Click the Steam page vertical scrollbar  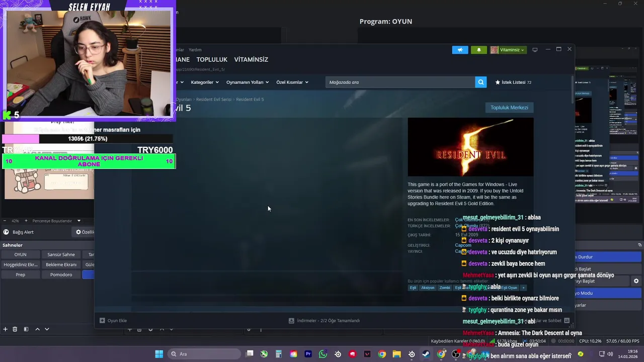coord(572,90)
